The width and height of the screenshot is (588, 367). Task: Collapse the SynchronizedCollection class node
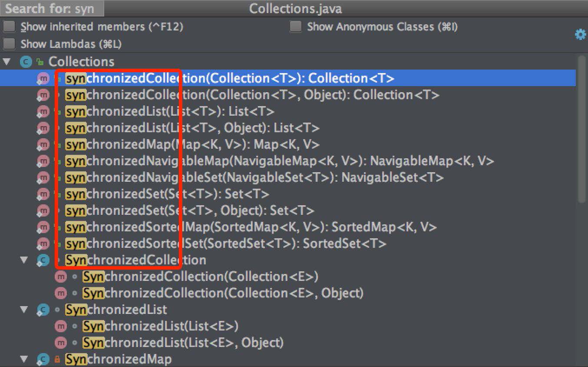[24, 260]
